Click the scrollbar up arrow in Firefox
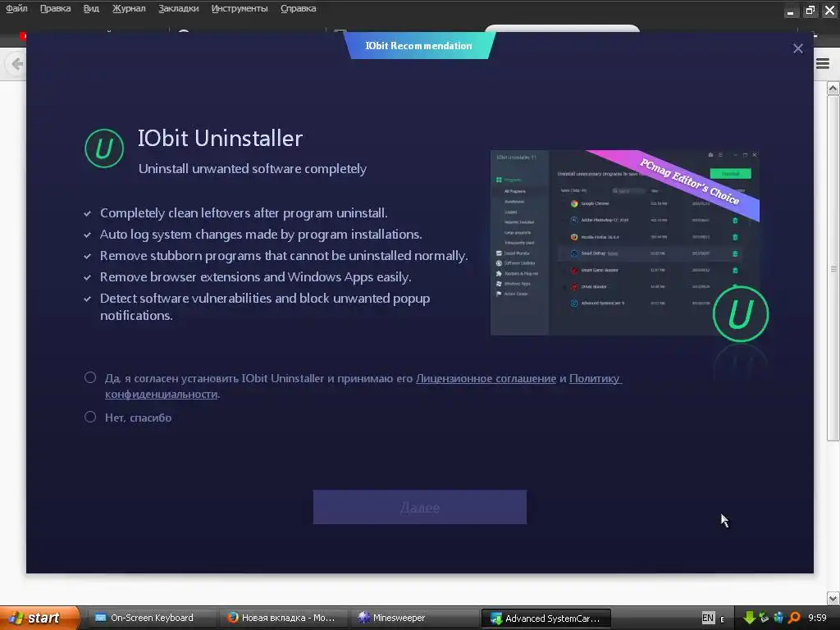This screenshot has height=630, width=840. (x=833, y=89)
